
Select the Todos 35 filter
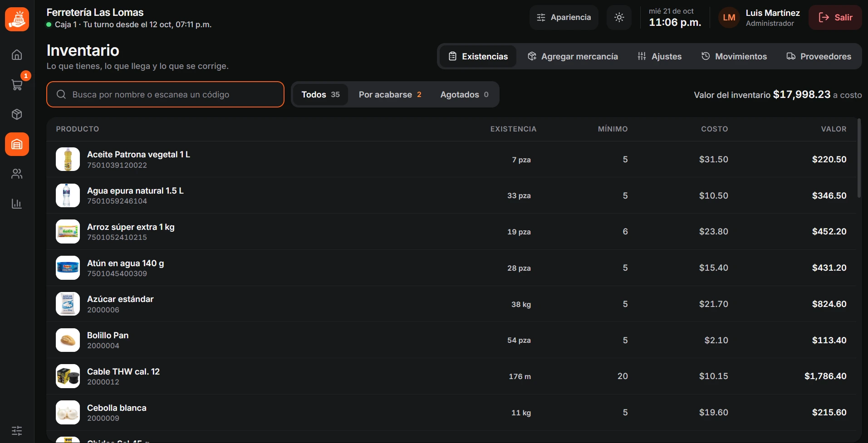point(320,94)
